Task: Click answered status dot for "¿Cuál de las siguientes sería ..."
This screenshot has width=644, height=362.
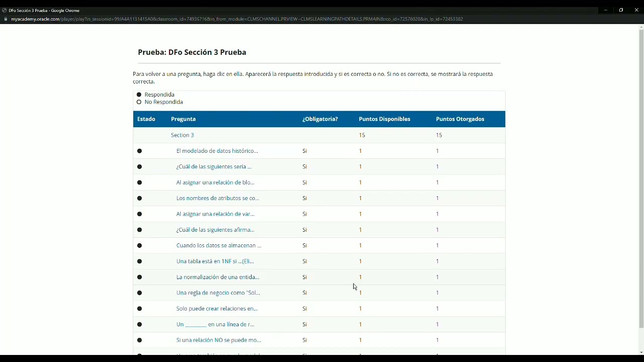Action: [139, 167]
